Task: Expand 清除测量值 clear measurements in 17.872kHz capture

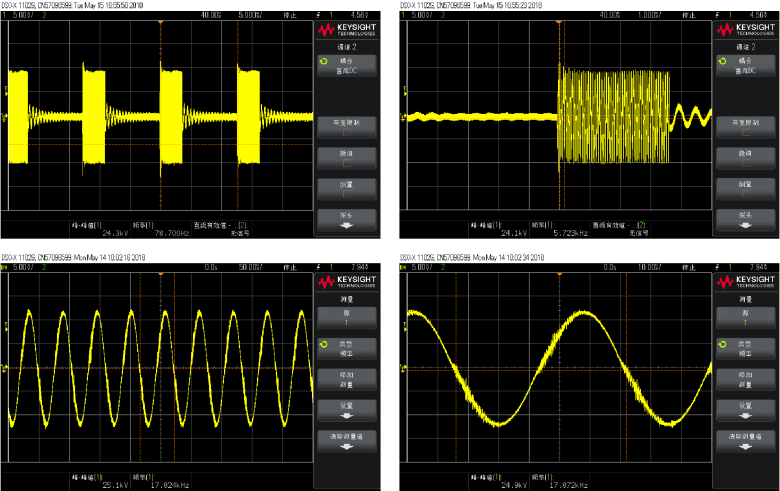Action: tap(745, 441)
